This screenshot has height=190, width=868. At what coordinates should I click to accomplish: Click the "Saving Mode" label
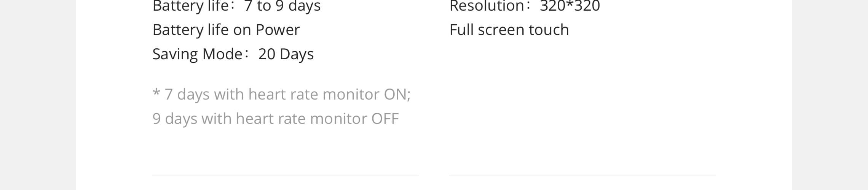197,54
